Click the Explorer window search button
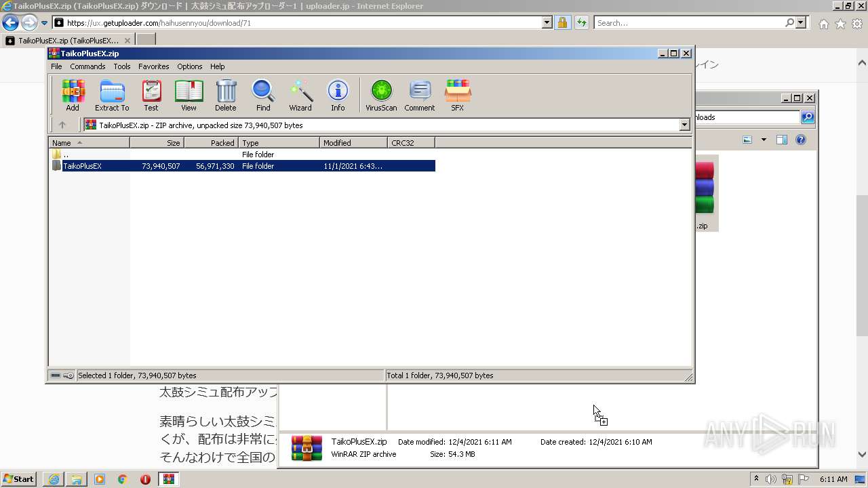868x488 pixels. [x=808, y=117]
